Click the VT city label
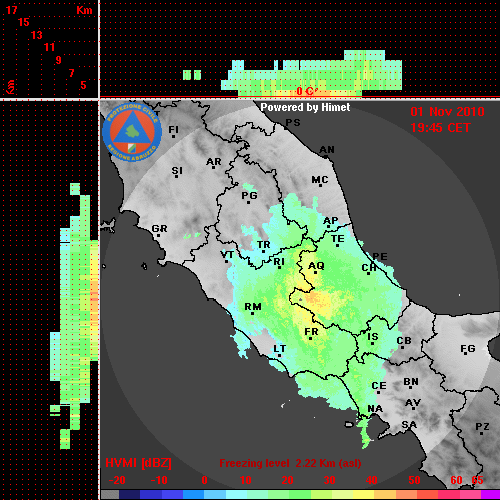The image size is (500, 500). tap(227, 255)
